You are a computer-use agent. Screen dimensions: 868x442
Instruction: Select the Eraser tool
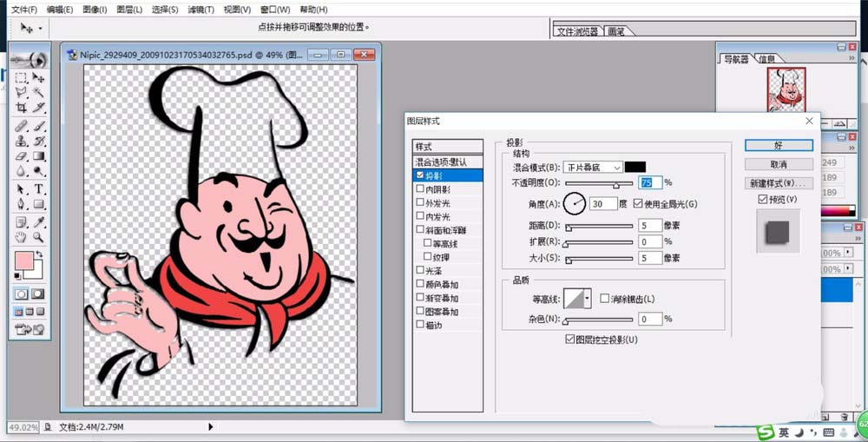pyautogui.click(x=21, y=156)
